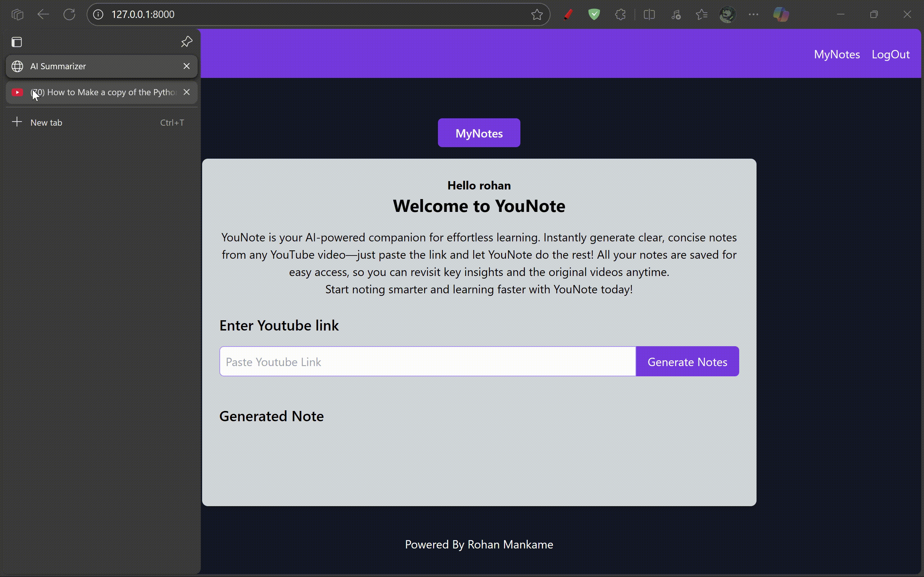Viewport: 924px width, 577px height.
Task: Switch to the AI Summarizer tab
Action: 96,66
